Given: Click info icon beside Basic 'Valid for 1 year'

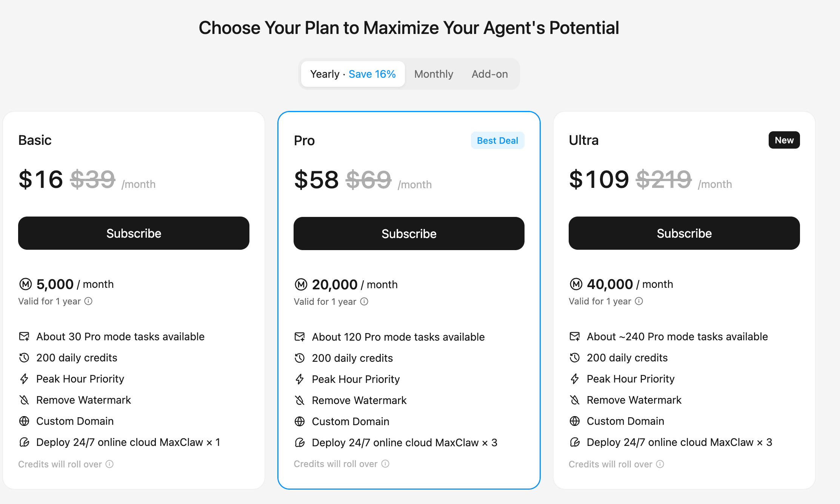Looking at the screenshot, I should [x=88, y=301].
